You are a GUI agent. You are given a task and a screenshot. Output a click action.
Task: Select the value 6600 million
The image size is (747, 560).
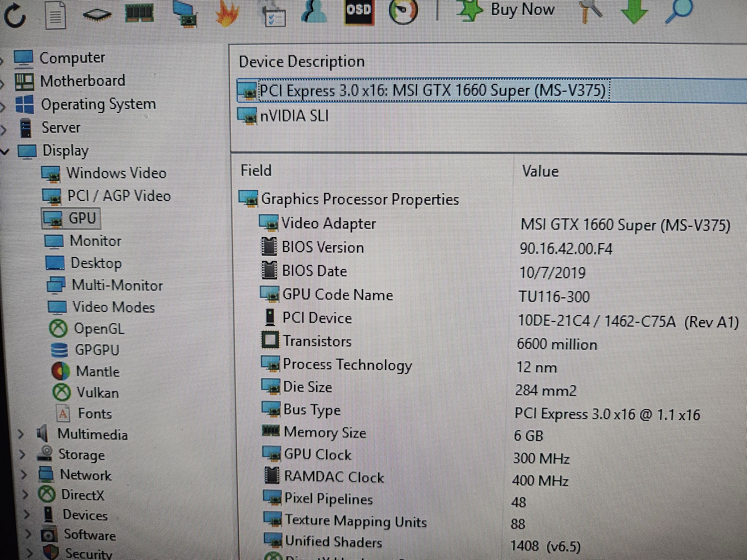click(x=557, y=345)
